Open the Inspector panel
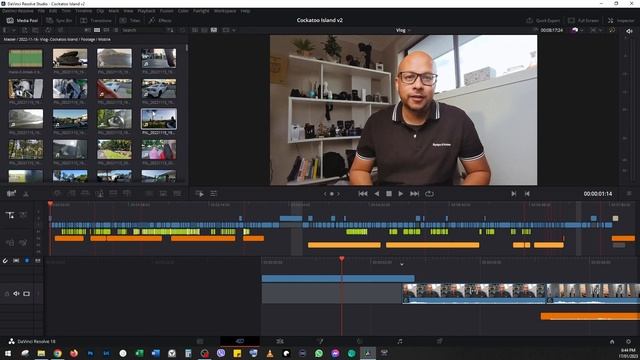This screenshot has height=360, width=640. click(621, 20)
